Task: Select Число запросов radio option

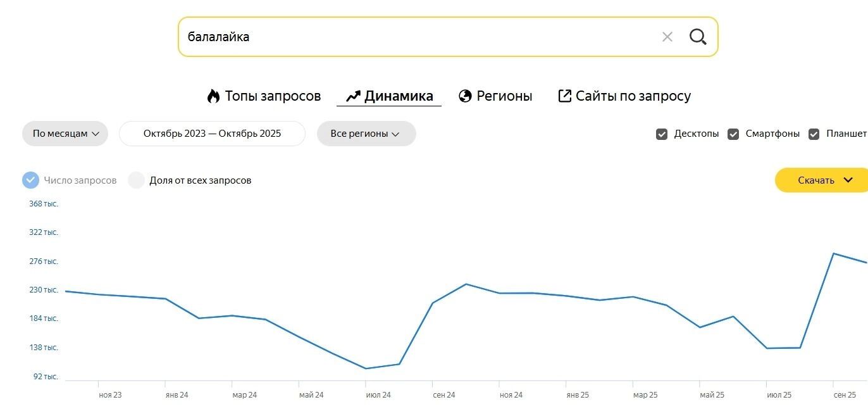Action: (x=30, y=180)
